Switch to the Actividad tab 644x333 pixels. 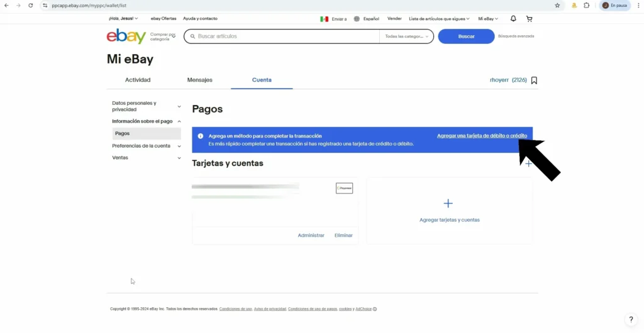tap(138, 80)
